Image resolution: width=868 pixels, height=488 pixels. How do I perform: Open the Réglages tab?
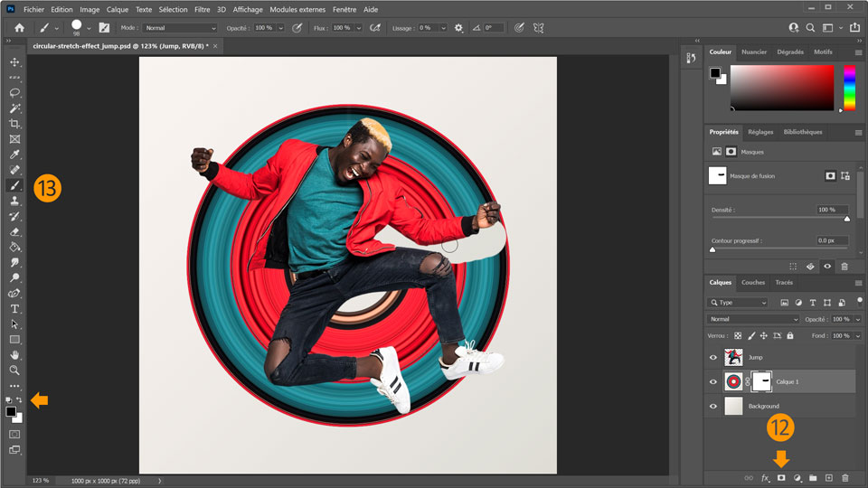coord(760,132)
